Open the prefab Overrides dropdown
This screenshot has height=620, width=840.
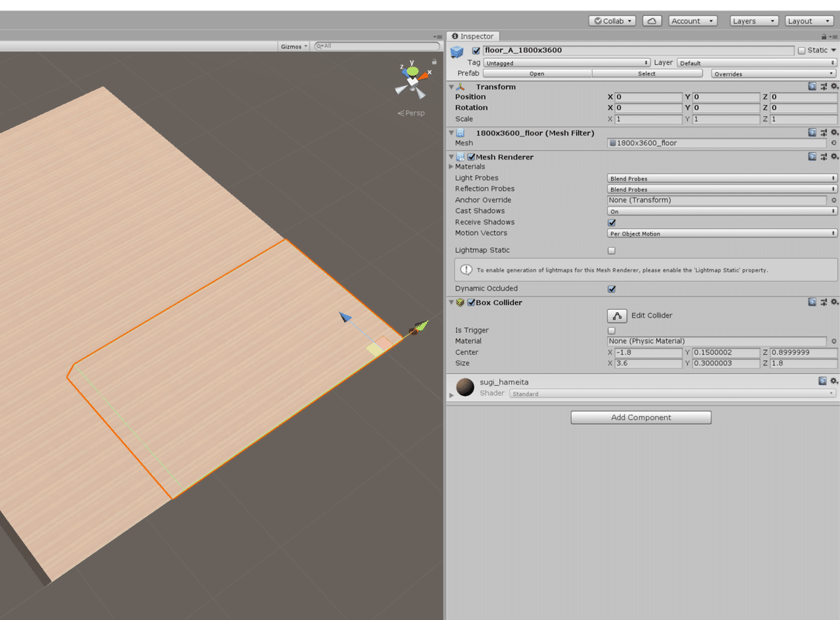click(x=774, y=73)
